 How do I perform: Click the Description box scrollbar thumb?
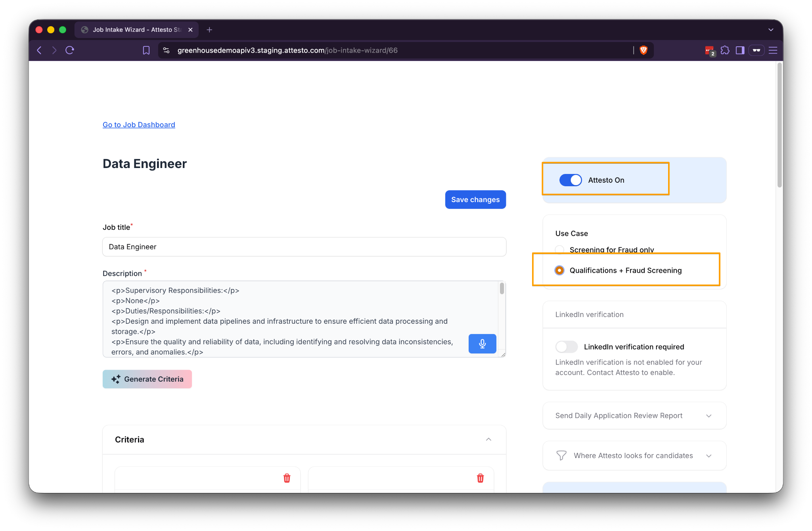click(502, 288)
